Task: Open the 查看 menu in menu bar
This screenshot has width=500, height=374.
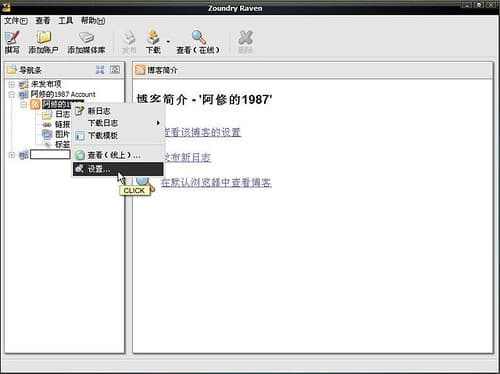Action: [x=43, y=21]
